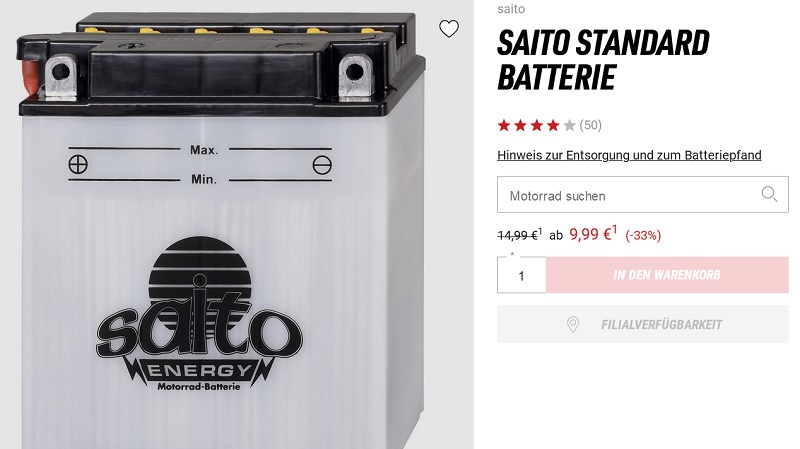Click the saito Energy logo on battery image
The image size is (800, 449).
tap(199, 314)
